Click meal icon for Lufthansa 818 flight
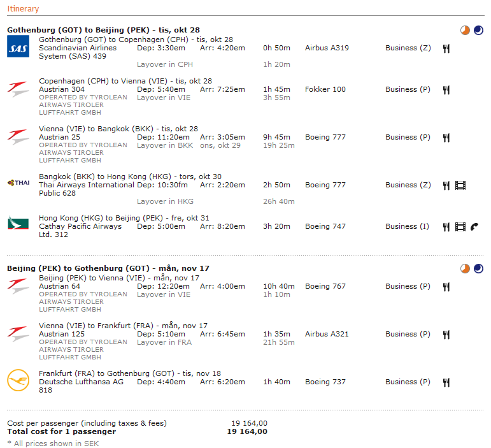 coord(446,382)
